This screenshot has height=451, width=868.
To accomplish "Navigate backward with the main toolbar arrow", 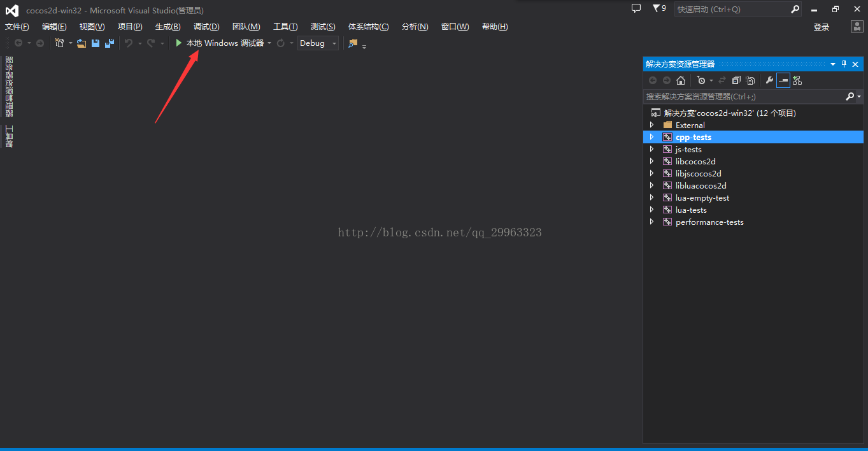I will point(18,43).
